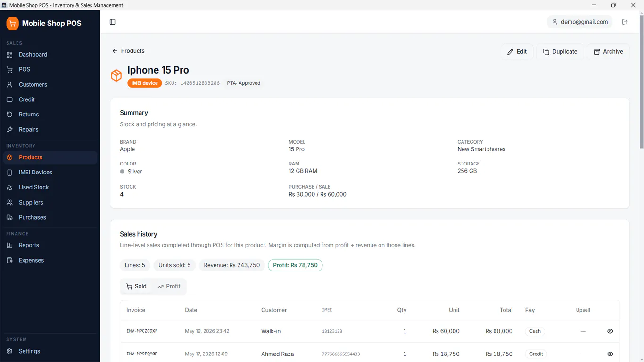Click the Units sold: 5 chip
The width and height of the screenshot is (644, 362).
pos(174,265)
